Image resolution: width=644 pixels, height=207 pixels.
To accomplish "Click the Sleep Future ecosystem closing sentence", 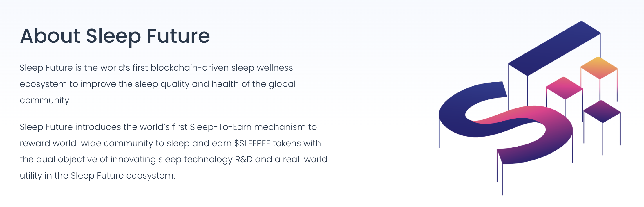I will pos(123,176).
